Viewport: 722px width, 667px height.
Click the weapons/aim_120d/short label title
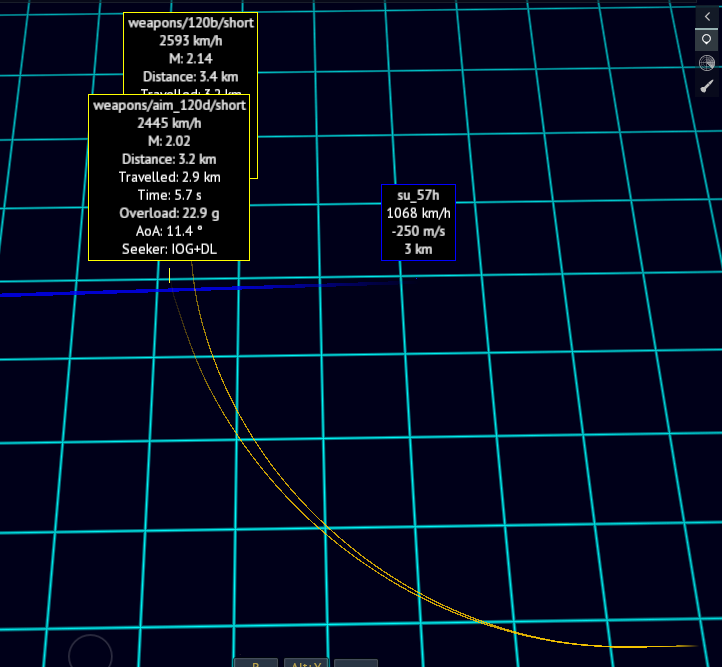tap(169, 105)
